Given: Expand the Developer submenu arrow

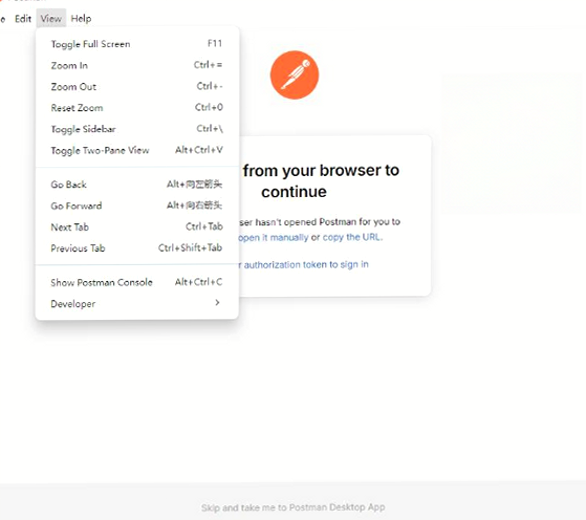Looking at the screenshot, I should tap(217, 302).
